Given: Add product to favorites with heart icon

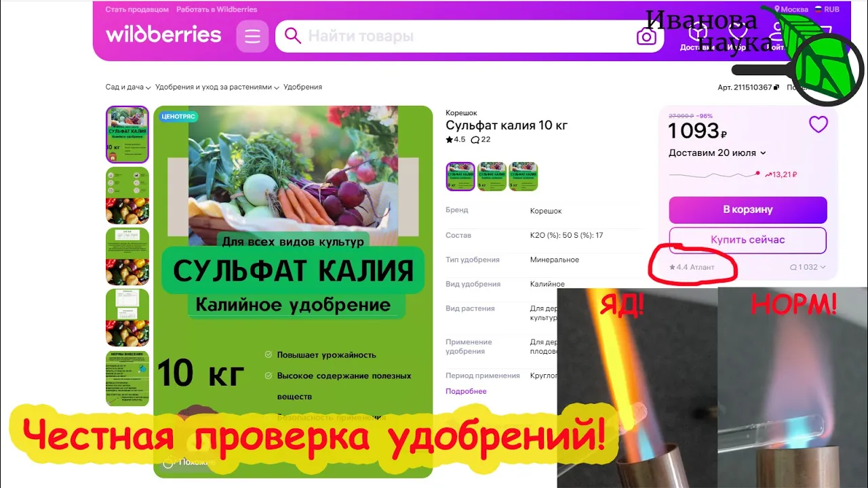Looking at the screenshot, I should [x=818, y=124].
